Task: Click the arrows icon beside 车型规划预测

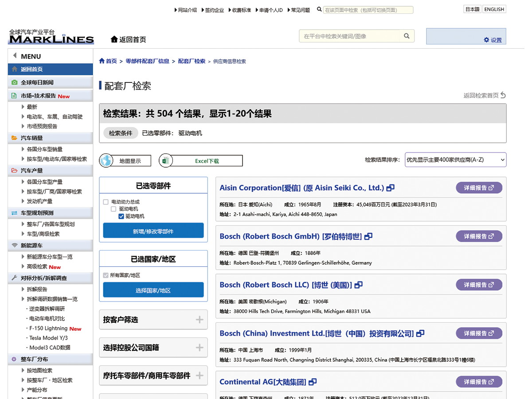Action: pos(15,213)
